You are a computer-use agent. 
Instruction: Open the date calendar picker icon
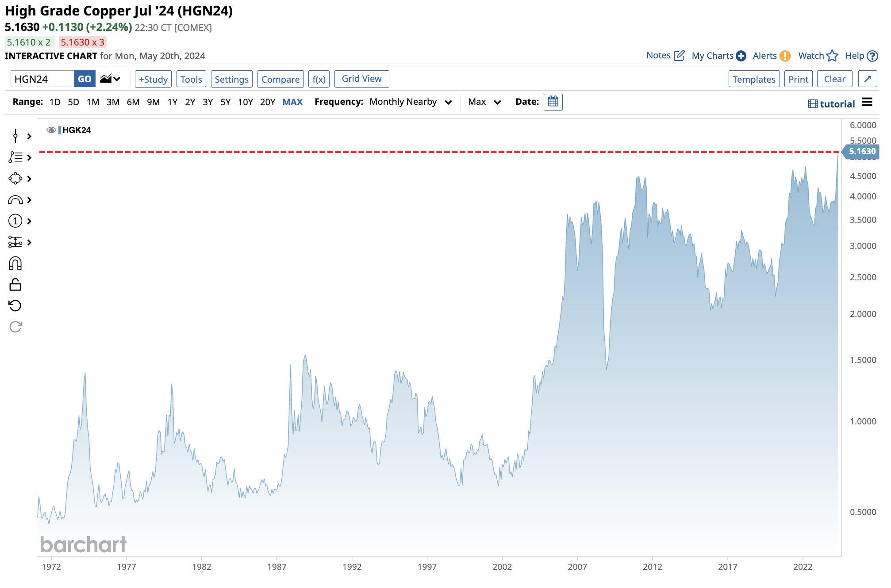pos(553,102)
